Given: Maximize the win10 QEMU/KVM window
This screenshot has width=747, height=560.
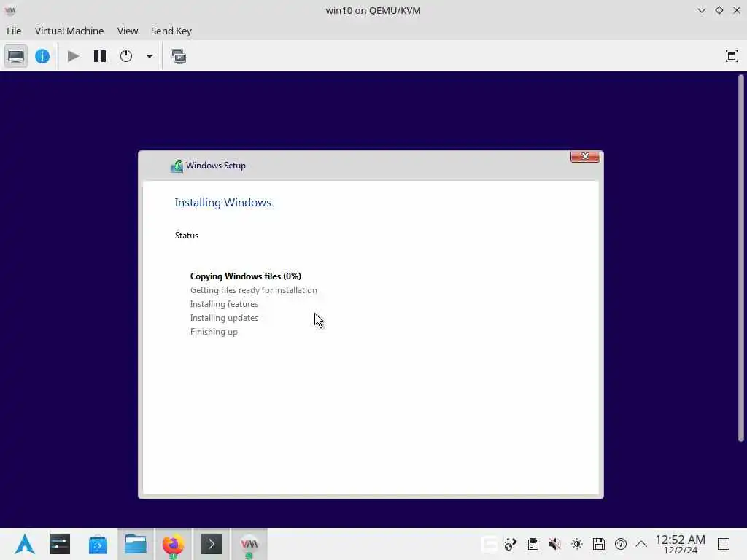Looking at the screenshot, I should [x=719, y=10].
